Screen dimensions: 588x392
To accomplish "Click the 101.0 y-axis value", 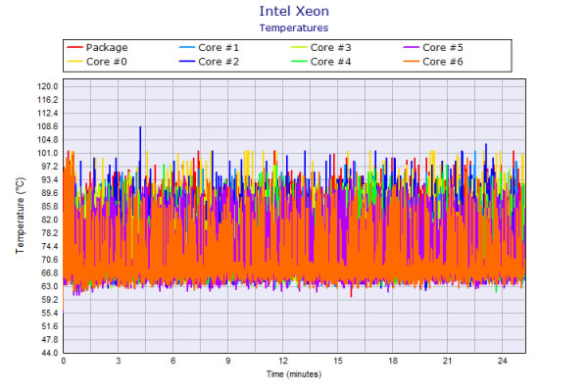I will pyautogui.click(x=48, y=153).
